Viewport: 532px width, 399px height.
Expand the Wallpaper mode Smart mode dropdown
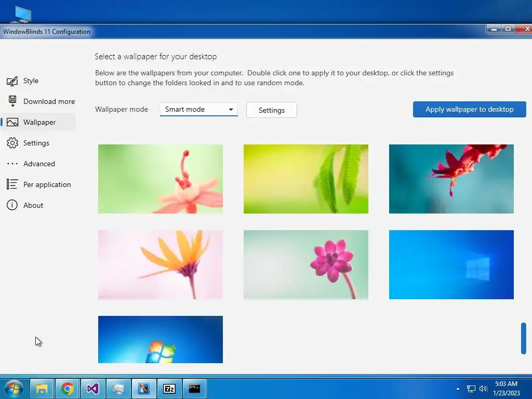point(199,109)
